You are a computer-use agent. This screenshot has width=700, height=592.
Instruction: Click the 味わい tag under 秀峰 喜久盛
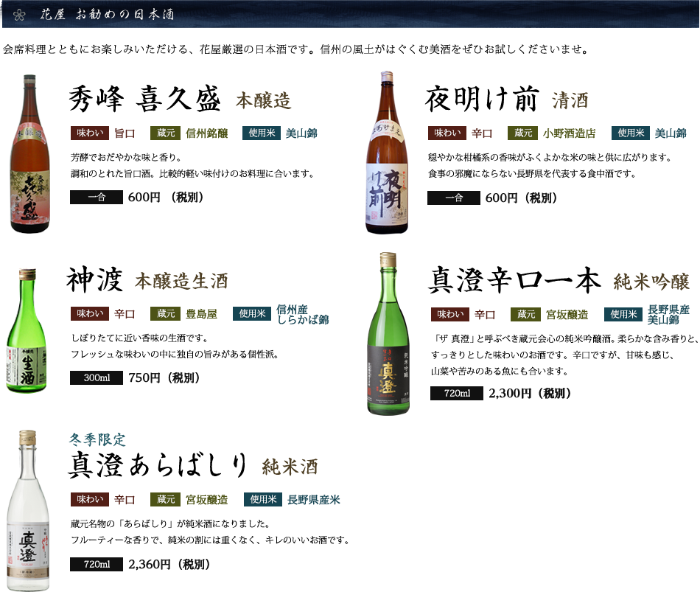(x=90, y=133)
